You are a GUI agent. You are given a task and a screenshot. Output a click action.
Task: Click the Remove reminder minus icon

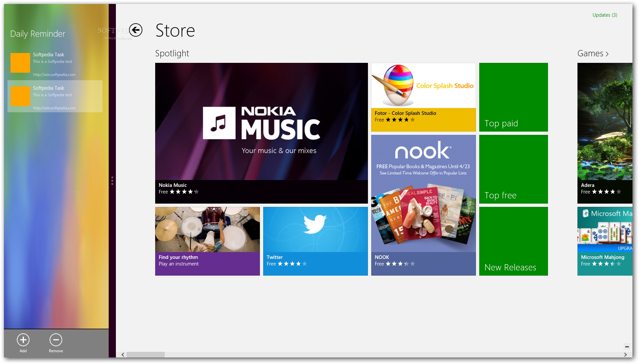(56, 340)
